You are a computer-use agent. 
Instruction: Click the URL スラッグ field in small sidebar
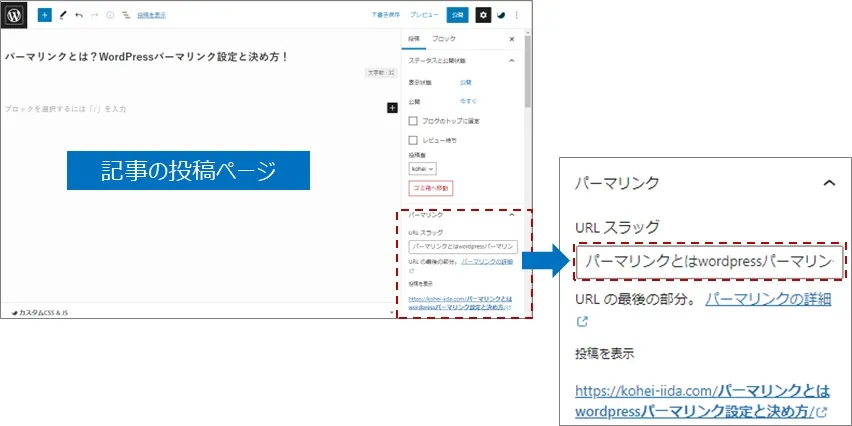463,247
